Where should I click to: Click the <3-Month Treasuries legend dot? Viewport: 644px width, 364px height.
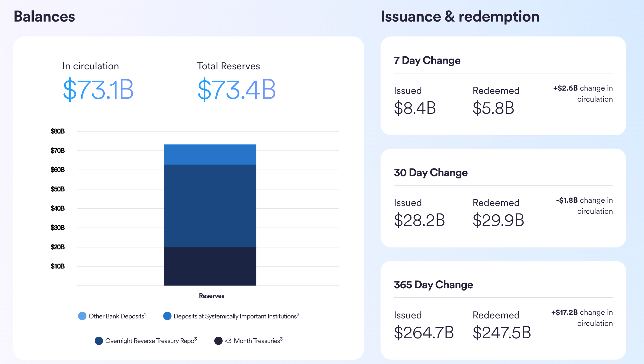(218, 341)
